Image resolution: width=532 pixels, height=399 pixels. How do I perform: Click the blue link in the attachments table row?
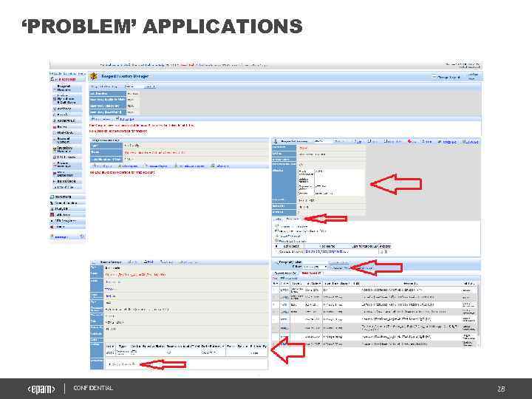[x=327, y=252]
